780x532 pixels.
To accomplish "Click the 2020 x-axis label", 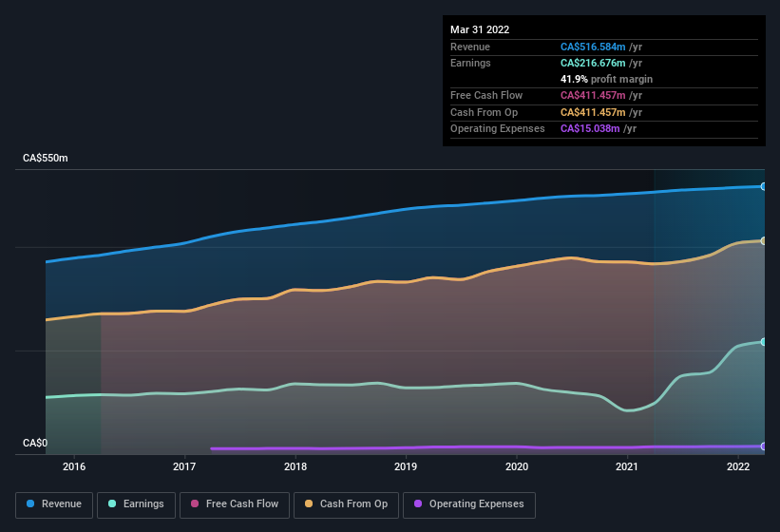I will (516, 466).
